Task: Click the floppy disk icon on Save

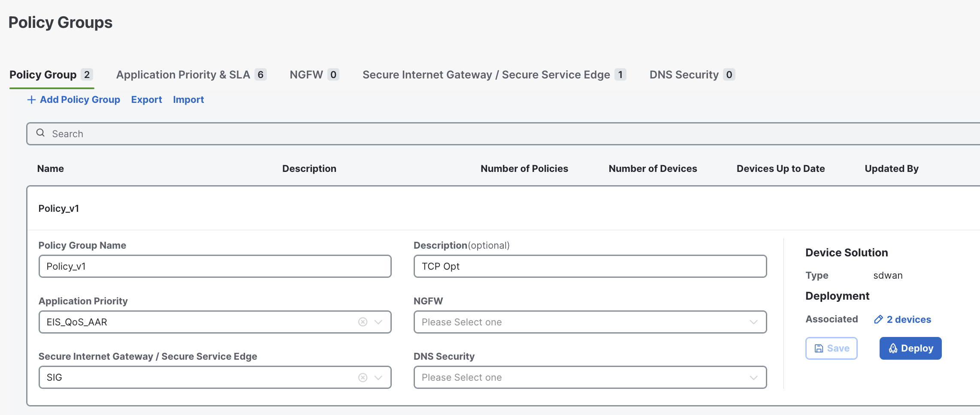Action: click(819, 349)
